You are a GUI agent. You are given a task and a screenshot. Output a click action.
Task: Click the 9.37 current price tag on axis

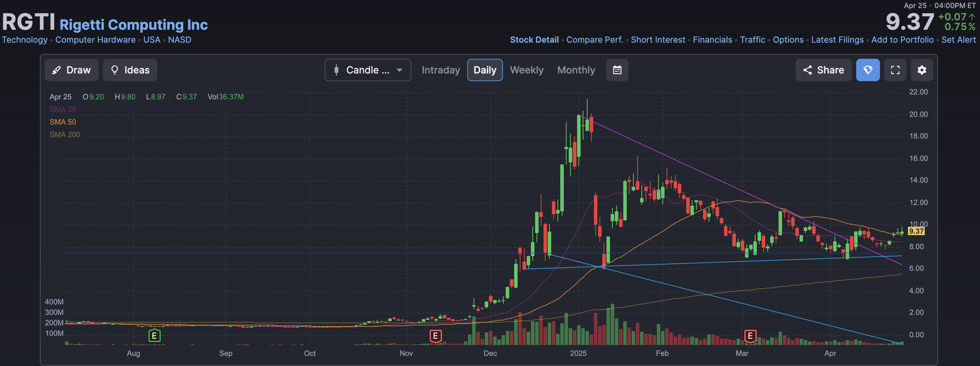click(x=916, y=231)
